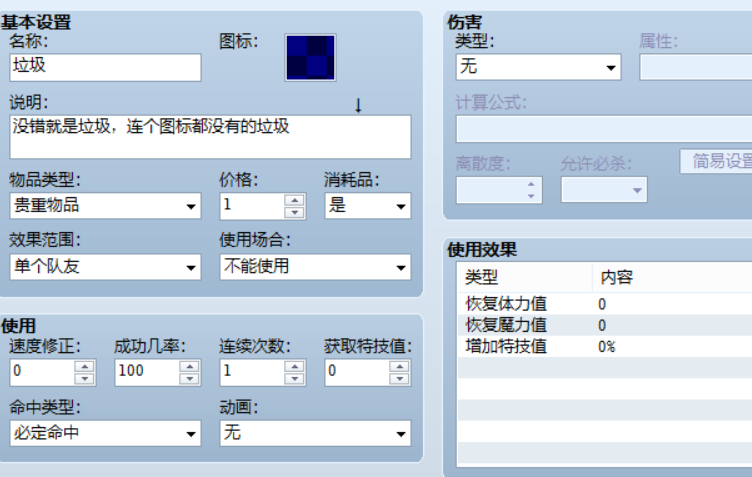Expand the 命中类型 dropdown
Viewport: 752px width, 477px height.
105,433
